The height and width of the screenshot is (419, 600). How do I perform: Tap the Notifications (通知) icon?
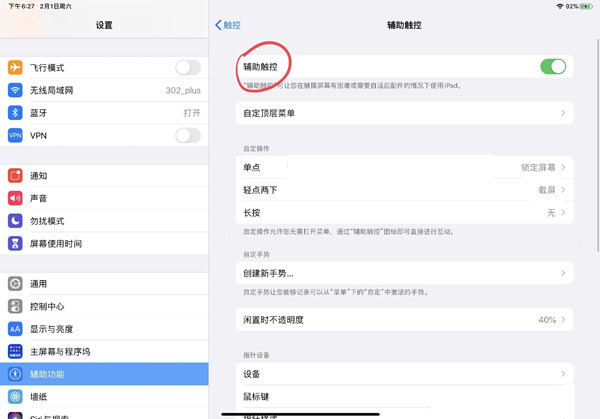coord(15,176)
